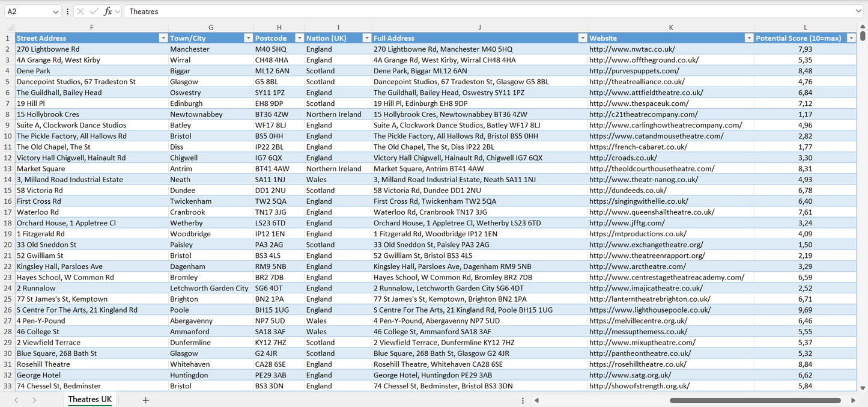Screen dimensions: 868x407
Task: Open the Street Address column filter dropdown
Action: (162, 38)
